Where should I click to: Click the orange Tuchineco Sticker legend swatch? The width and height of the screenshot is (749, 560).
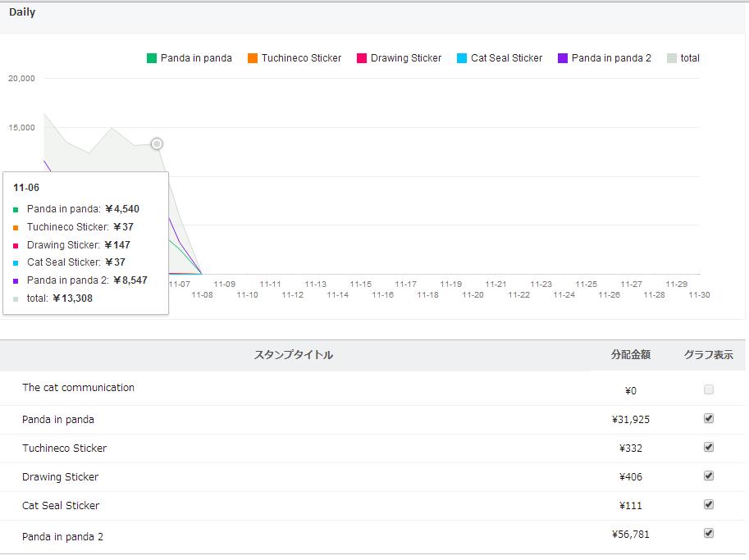point(253,58)
